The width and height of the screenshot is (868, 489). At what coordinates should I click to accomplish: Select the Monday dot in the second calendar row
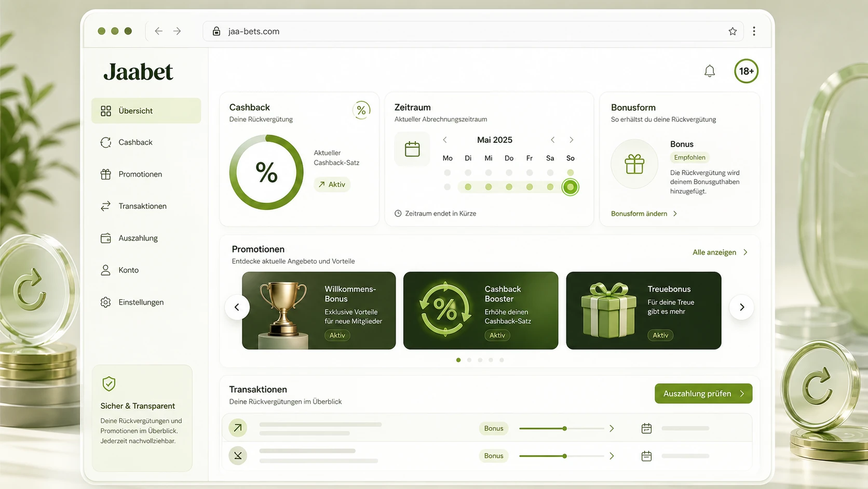pos(447,187)
